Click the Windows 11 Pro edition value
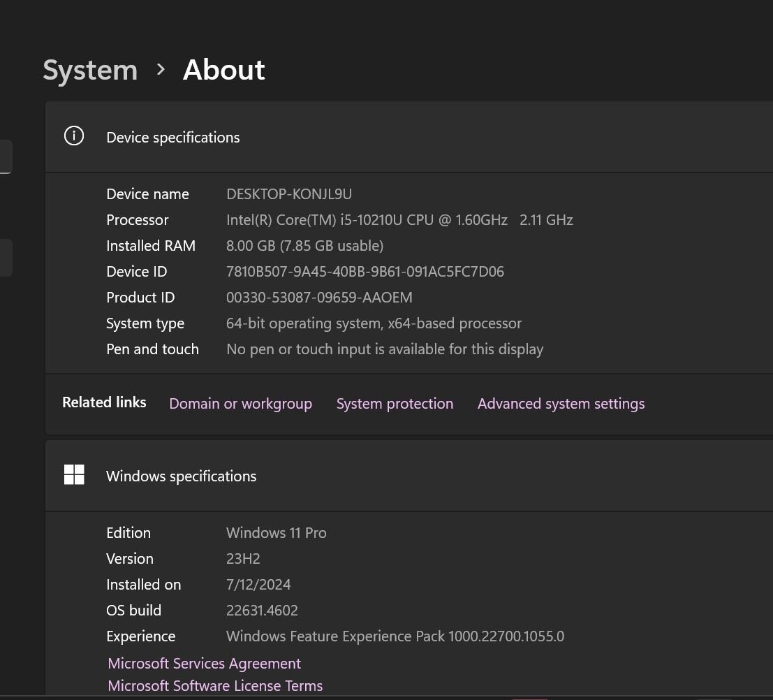This screenshot has height=700, width=773. tap(276, 532)
